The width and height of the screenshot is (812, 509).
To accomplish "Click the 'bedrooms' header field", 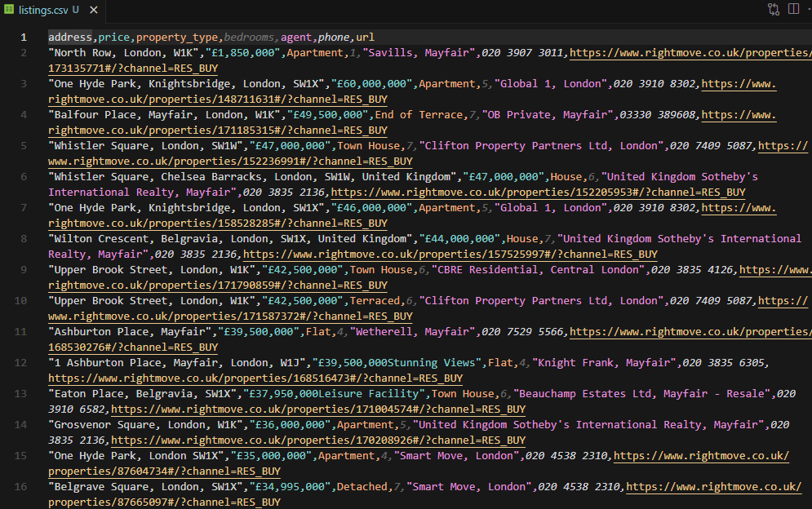I will pyautogui.click(x=251, y=38).
